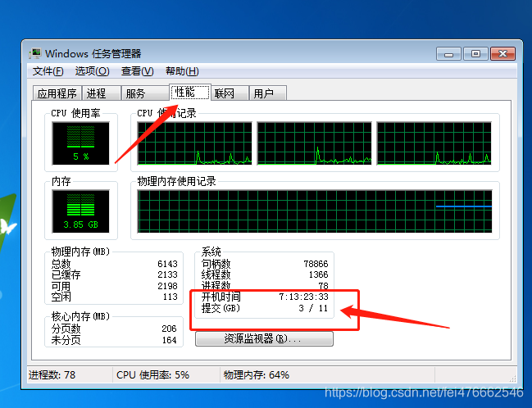
Task: Minimize the 任务管理器 window
Action: 448,53
